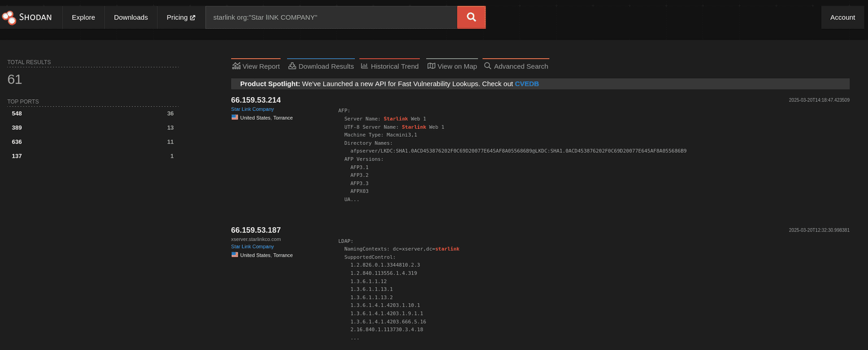This screenshot has width=868, height=350.
Task: Open host 66.159.53.214 details
Action: [x=255, y=100]
